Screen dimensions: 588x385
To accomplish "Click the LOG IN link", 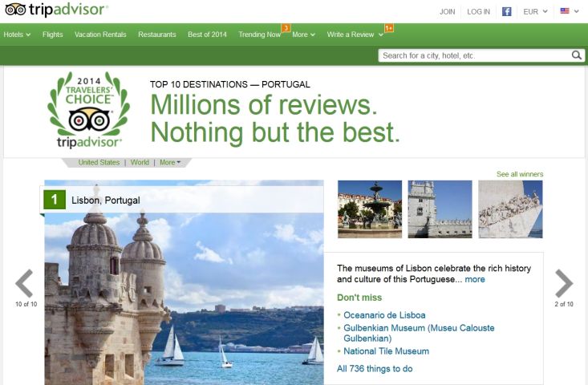I will coord(478,12).
